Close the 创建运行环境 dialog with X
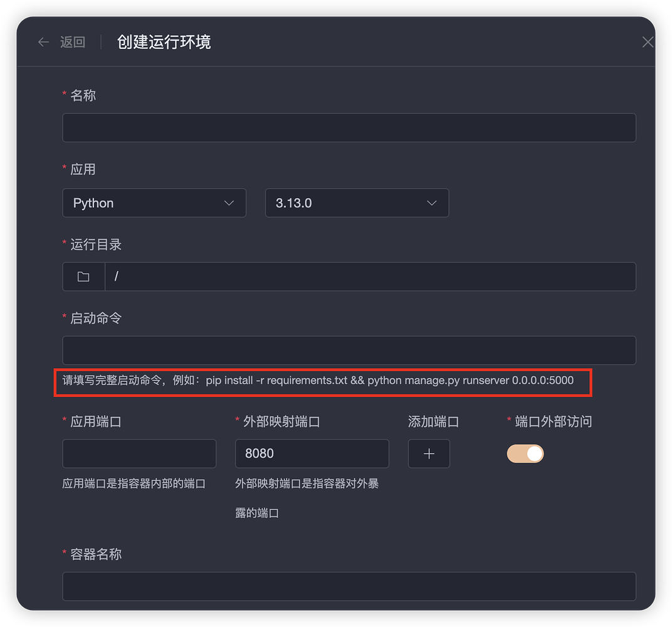 point(648,42)
